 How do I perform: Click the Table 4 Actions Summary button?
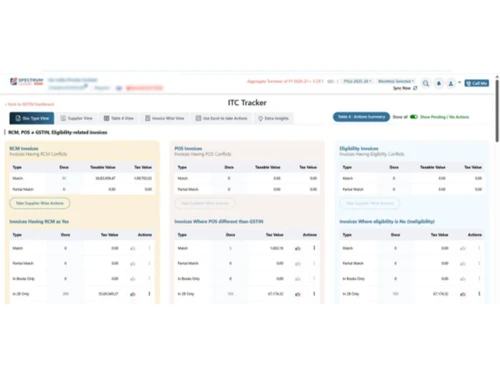(x=361, y=117)
